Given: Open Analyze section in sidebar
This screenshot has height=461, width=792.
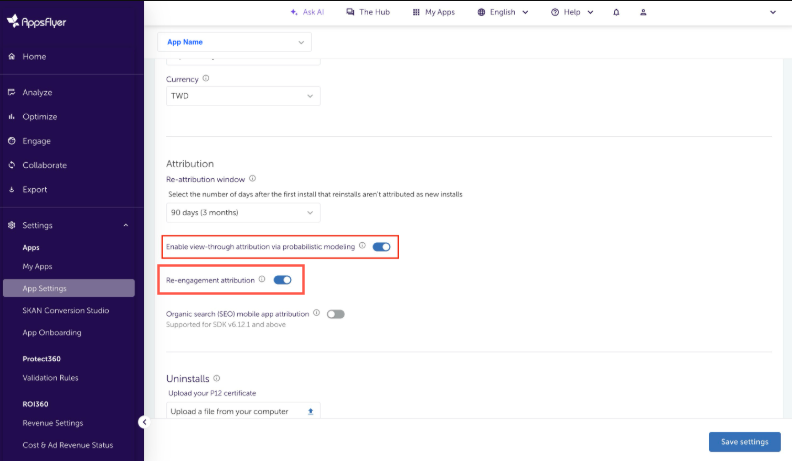Looking at the screenshot, I should 37,92.
